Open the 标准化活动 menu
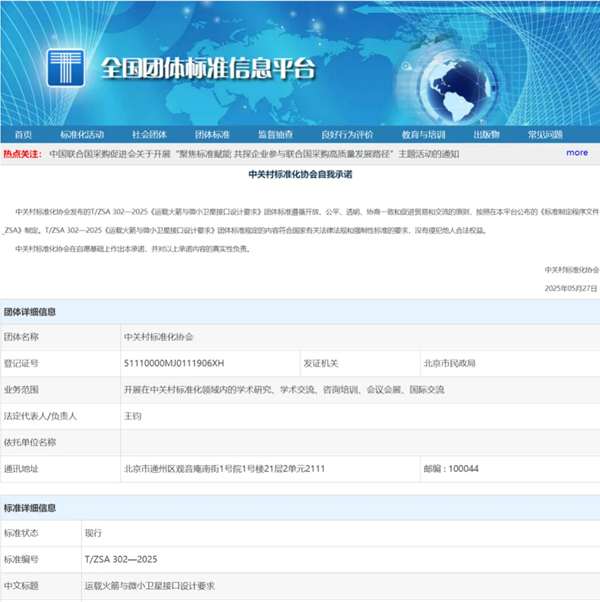Image resolution: width=600 pixels, height=602 pixels. pyautogui.click(x=82, y=135)
